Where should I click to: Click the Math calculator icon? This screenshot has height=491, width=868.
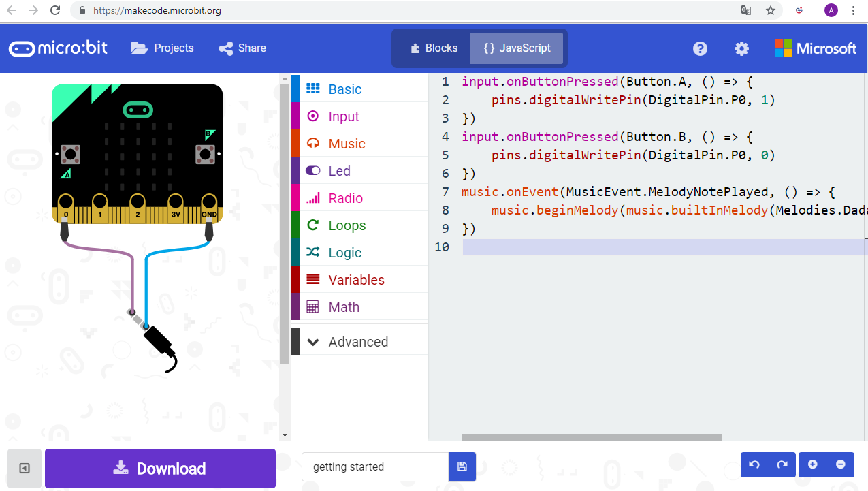point(313,307)
